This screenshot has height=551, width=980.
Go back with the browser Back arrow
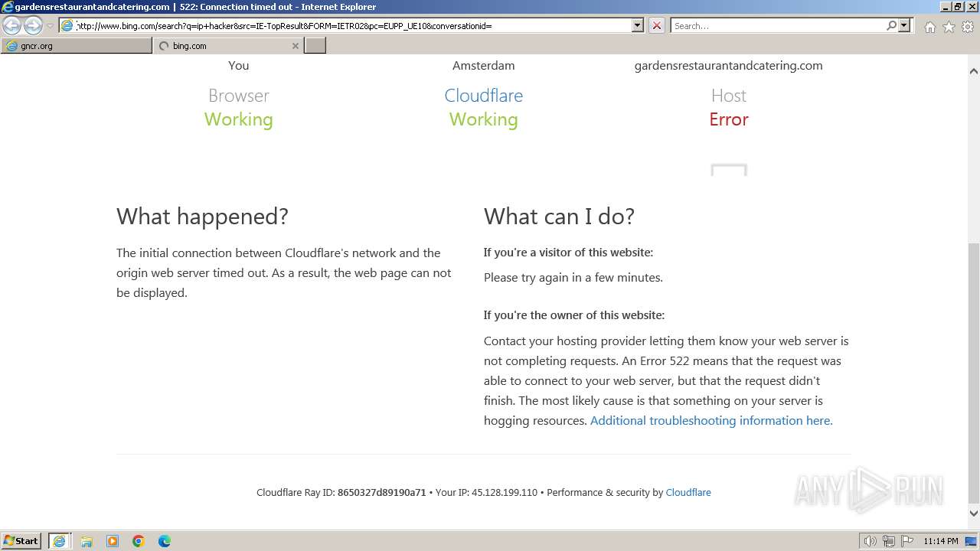point(12,26)
